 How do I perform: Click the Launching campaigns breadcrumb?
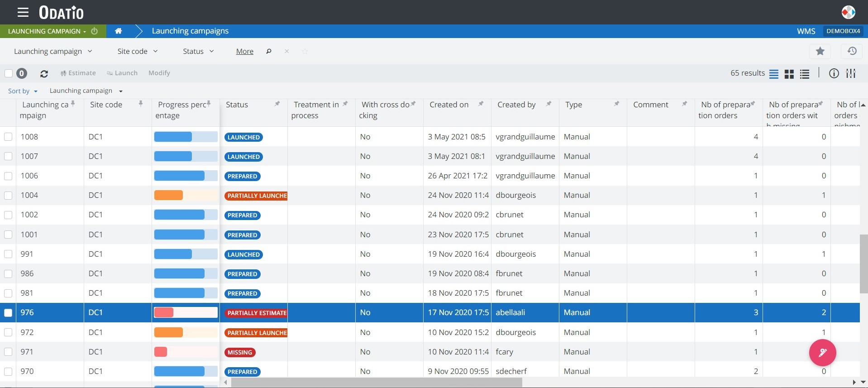190,31
